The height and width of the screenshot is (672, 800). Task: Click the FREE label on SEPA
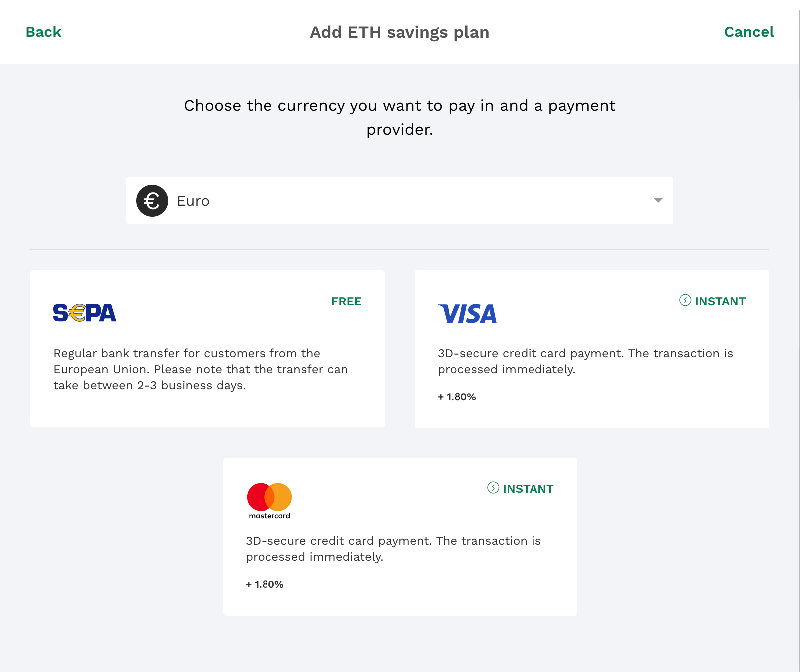(346, 301)
